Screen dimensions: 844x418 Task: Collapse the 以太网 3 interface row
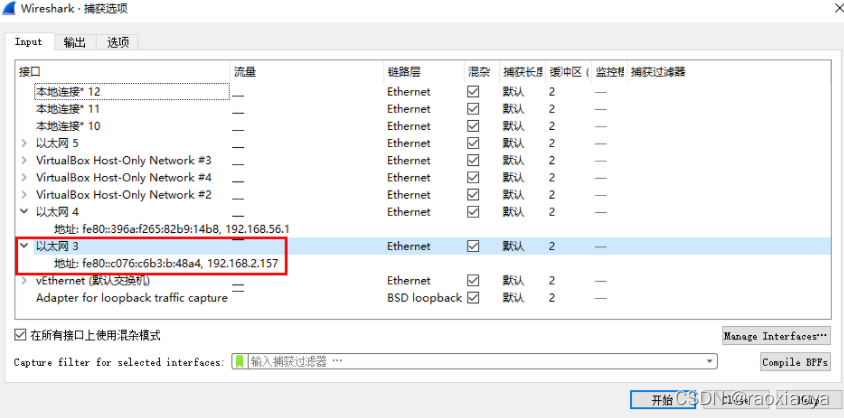click(24, 246)
